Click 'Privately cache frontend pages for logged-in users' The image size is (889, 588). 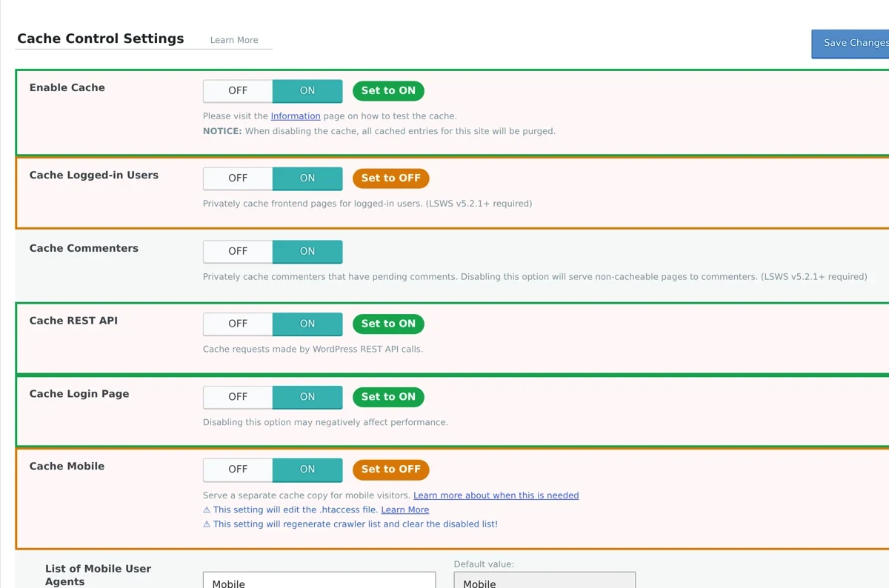[x=367, y=204]
